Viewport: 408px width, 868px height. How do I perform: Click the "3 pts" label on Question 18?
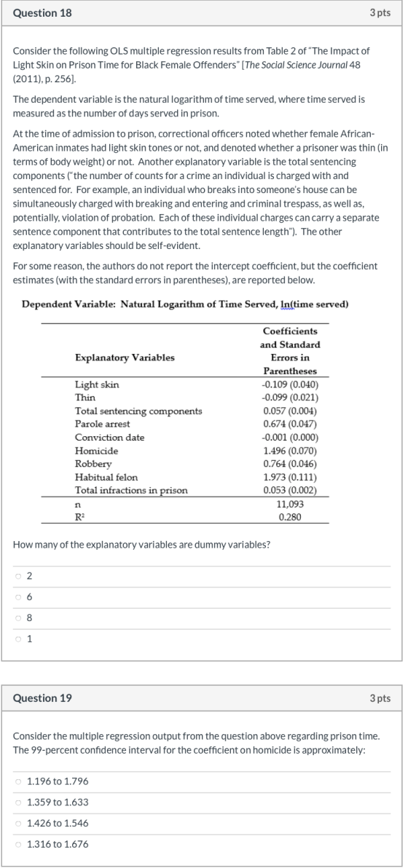(380, 12)
